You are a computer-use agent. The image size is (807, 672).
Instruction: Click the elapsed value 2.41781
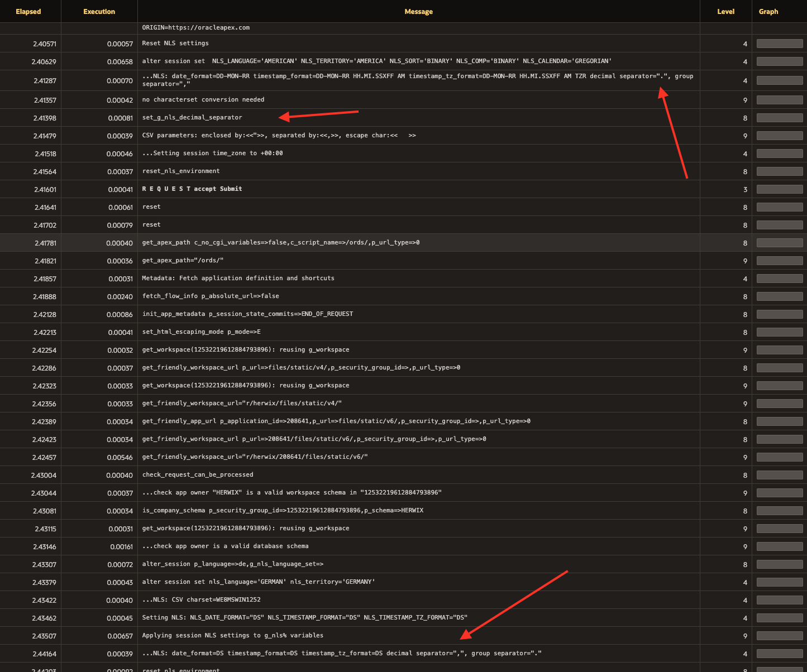click(x=45, y=243)
